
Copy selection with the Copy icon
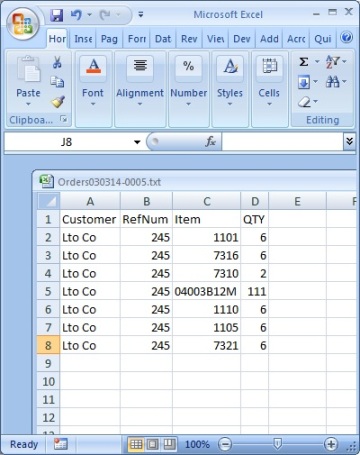click(57, 82)
